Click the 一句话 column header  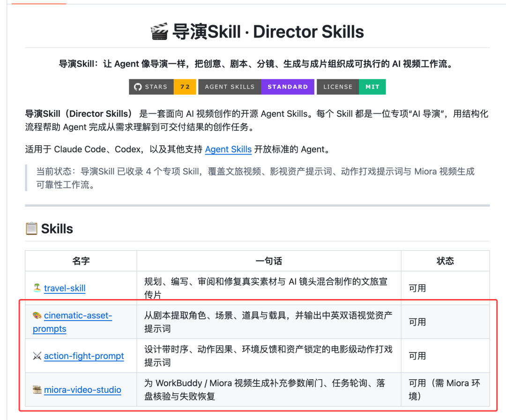(x=269, y=261)
